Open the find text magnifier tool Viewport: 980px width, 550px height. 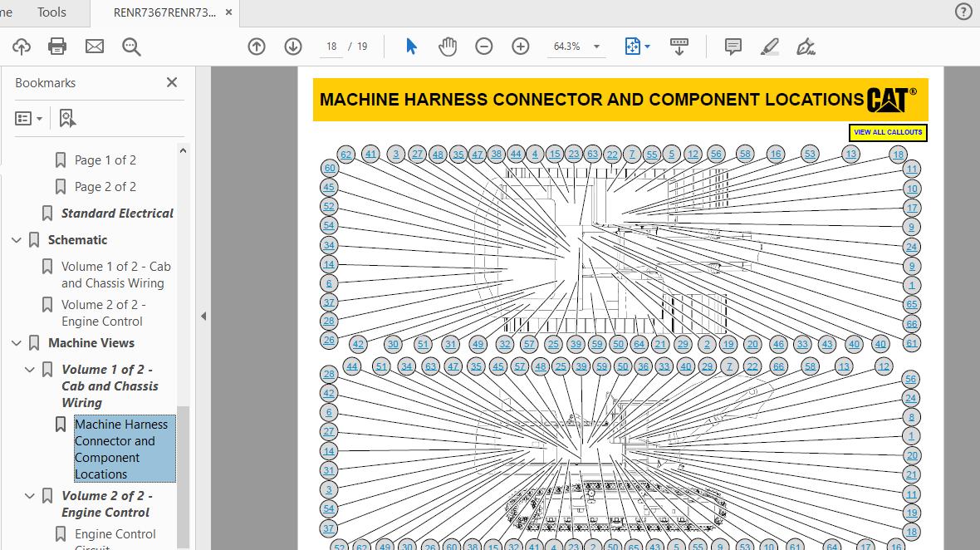coord(131,47)
